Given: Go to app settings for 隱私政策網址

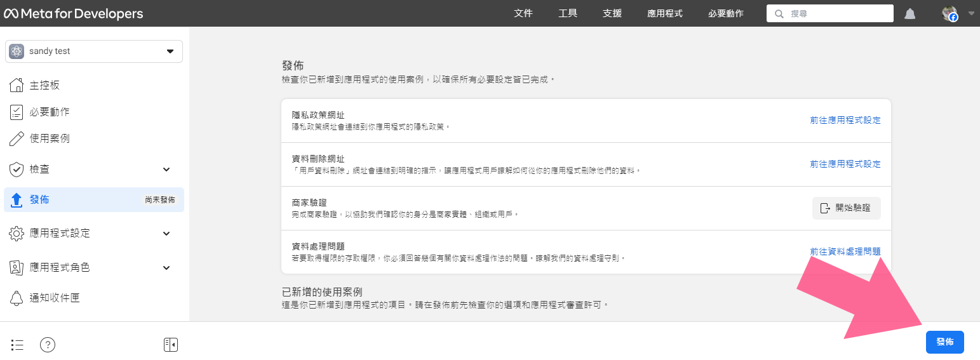Looking at the screenshot, I should (x=845, y=120).
